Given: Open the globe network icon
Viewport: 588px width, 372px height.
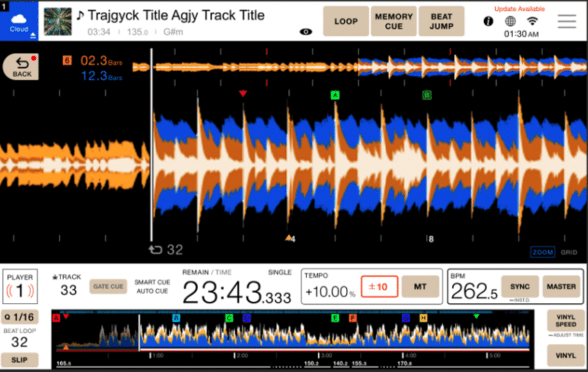Looking at the screenshot, I should tap(510, 21).
